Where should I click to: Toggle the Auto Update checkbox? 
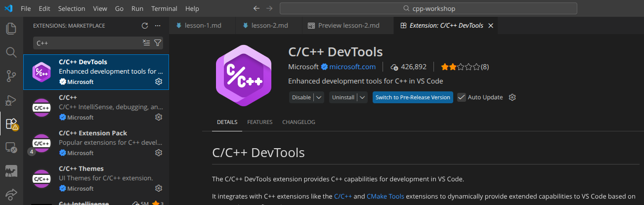coord(461,97)
